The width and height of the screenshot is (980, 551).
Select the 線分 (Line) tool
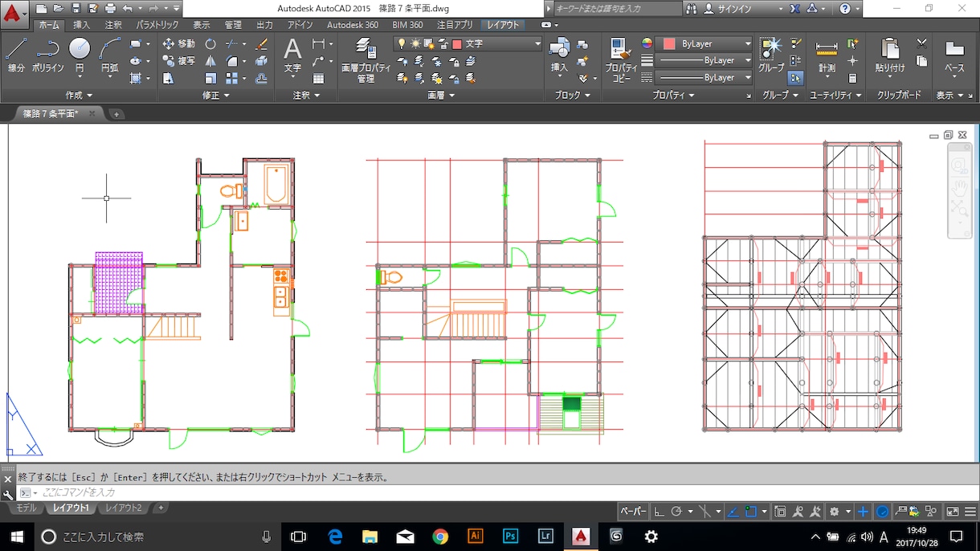[16, 56]
